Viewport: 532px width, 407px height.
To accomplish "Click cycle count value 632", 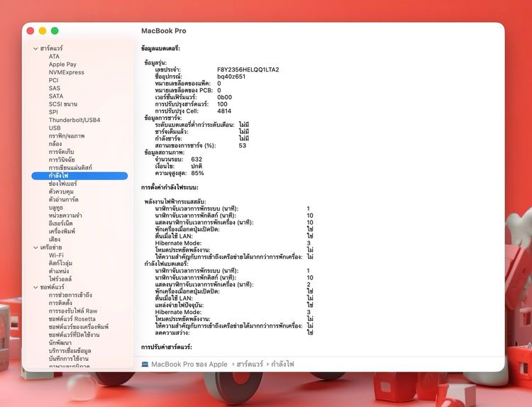I will tap(196, 160).
